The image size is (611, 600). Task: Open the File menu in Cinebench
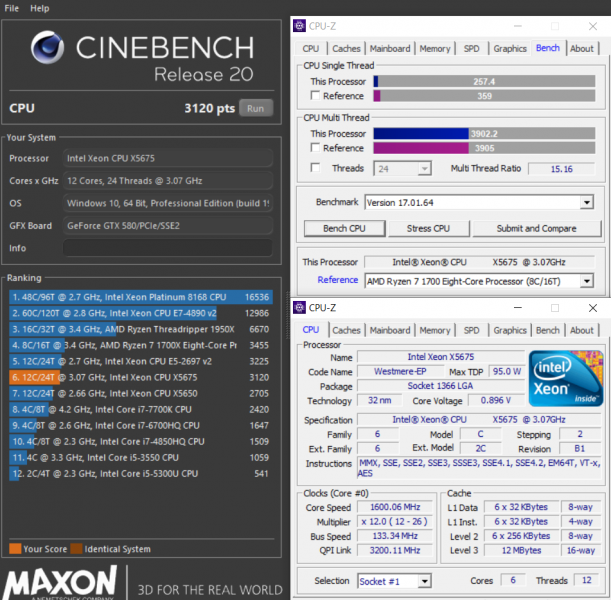pyautogui.click(x=12, y=8)
